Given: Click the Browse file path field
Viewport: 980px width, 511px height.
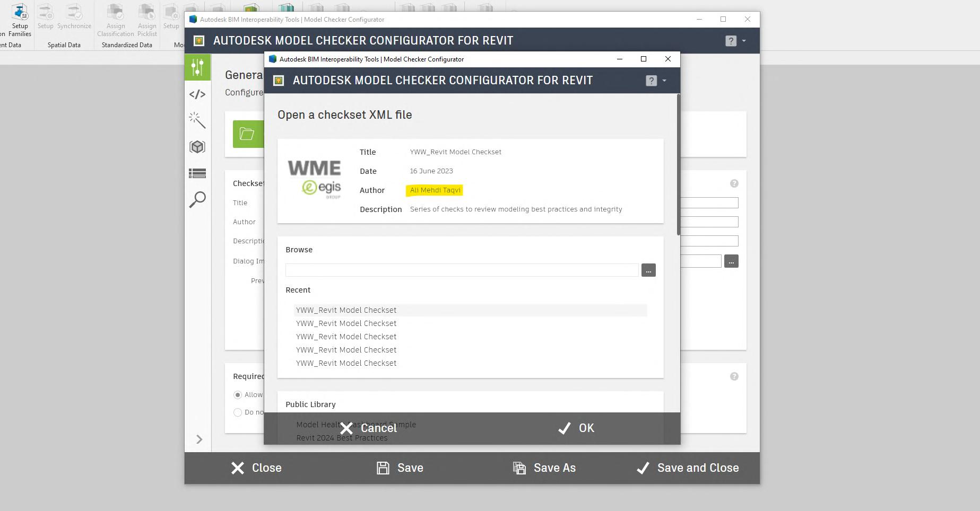Looking at the screenshot, I should pos(462,270).
